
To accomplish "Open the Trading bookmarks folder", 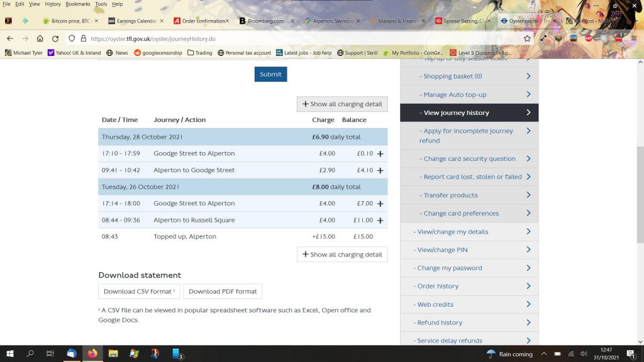I will [x=200, y=53].
